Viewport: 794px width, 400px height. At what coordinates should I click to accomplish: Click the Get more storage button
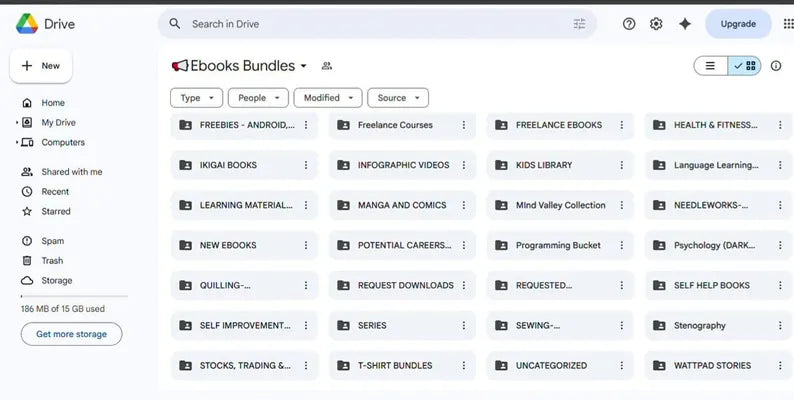[x=71, y=334]
